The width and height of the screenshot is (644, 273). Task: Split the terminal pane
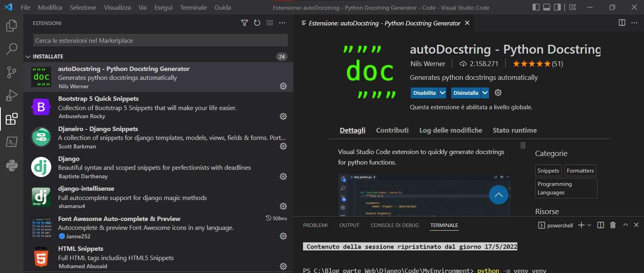pyautogui.click(x=600, y=225)
